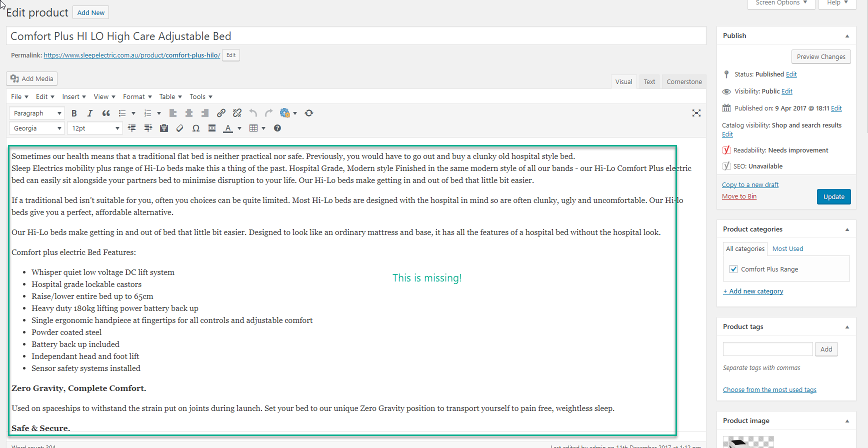Click the clear formatting eraser icon
Screen dimensions: 868x448
180,128
